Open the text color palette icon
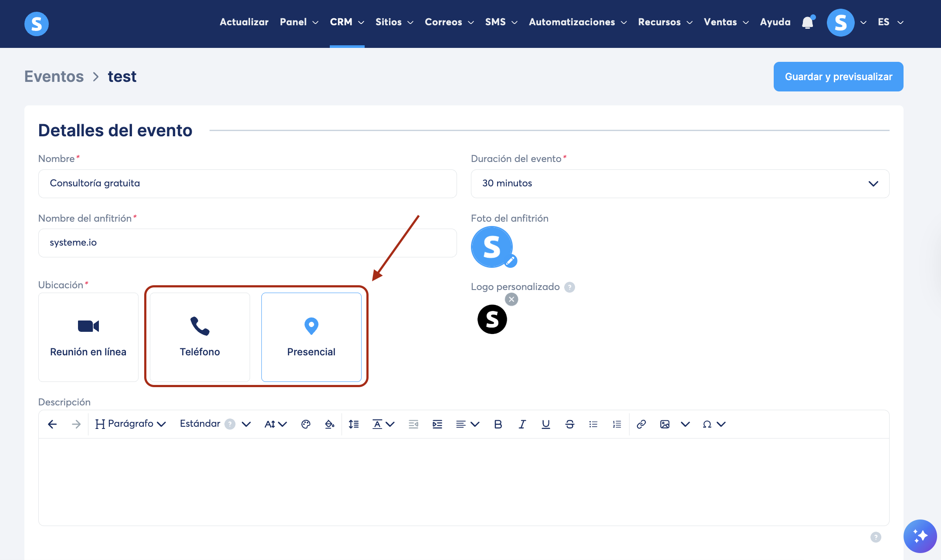Viewport: 941px width, 560px height. click(306, 424)
